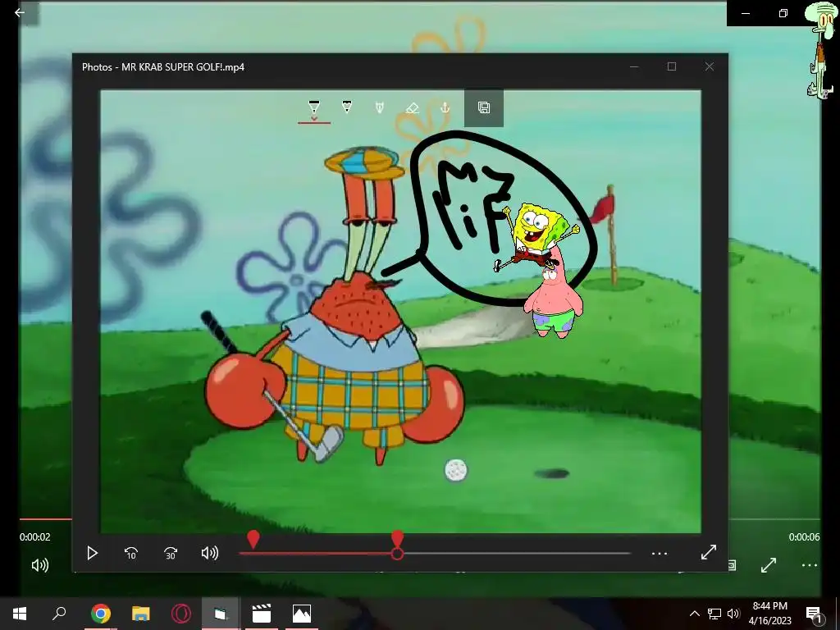Screen dimensions: 840x630
Task: Toggle volume in the background player window
Action: [39, 565]
